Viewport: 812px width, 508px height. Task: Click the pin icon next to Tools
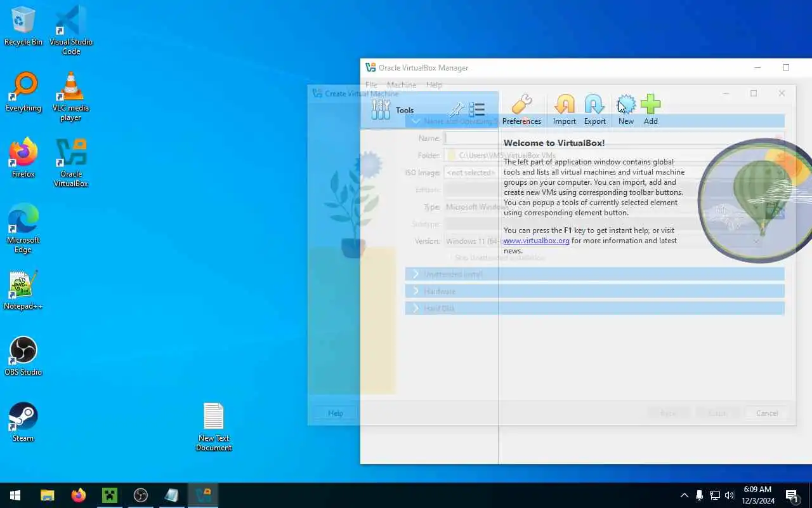tap(455, 110)
